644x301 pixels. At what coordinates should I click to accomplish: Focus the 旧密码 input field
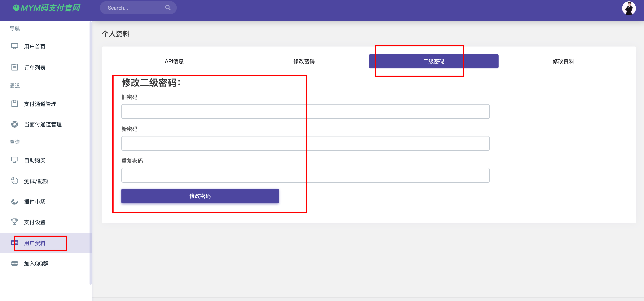(305, 111)
